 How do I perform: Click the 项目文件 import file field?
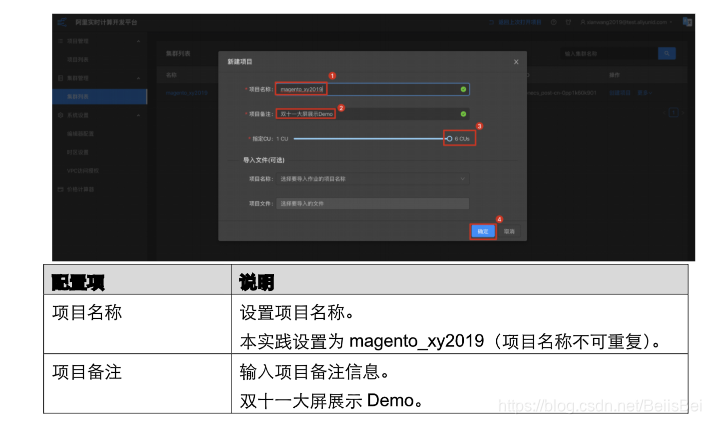373,204
